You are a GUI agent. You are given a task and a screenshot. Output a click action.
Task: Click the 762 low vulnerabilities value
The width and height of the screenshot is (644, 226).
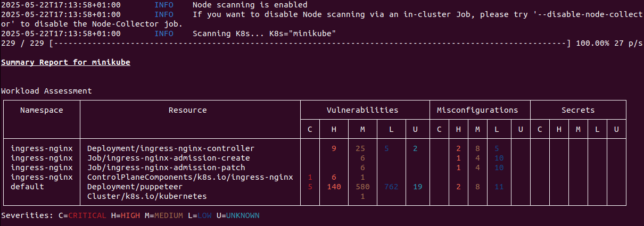pyautogui.click(x=391, y=187)
